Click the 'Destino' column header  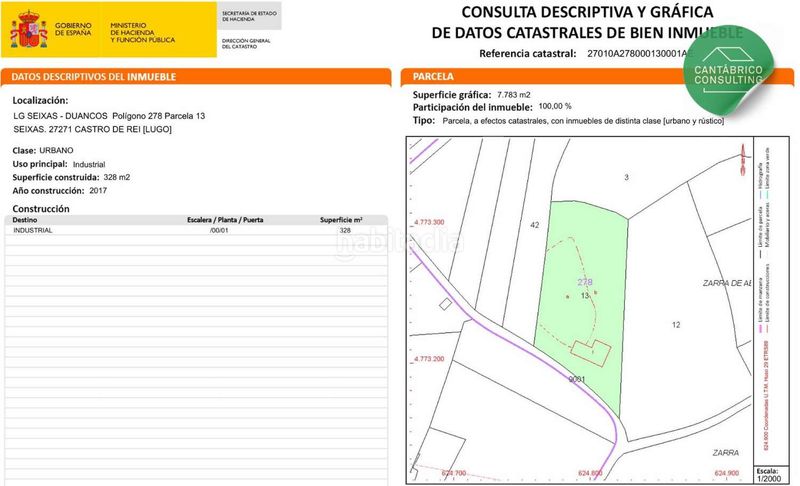pyautogui.click(x=24, y=220)
